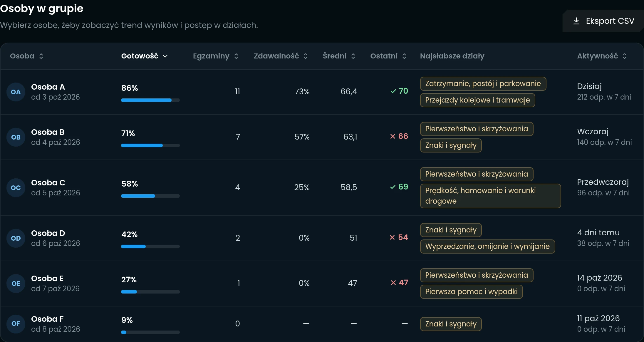
Task: Click the OF avatar icon
Action: tap(16, 323)
